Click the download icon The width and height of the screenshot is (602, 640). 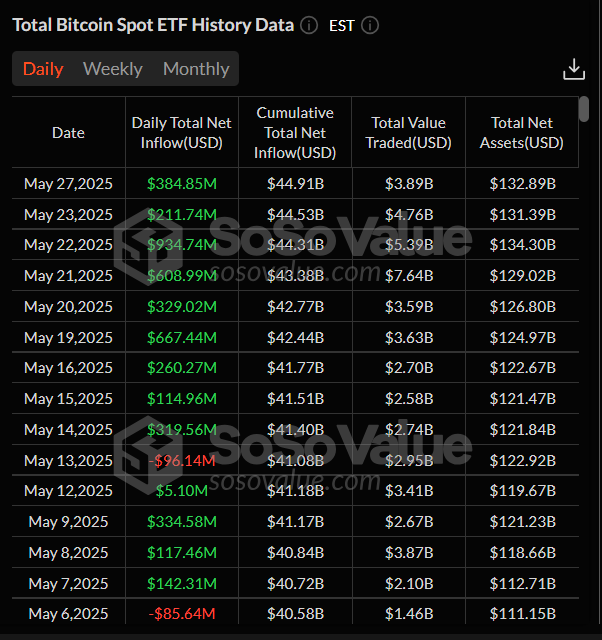573,69
